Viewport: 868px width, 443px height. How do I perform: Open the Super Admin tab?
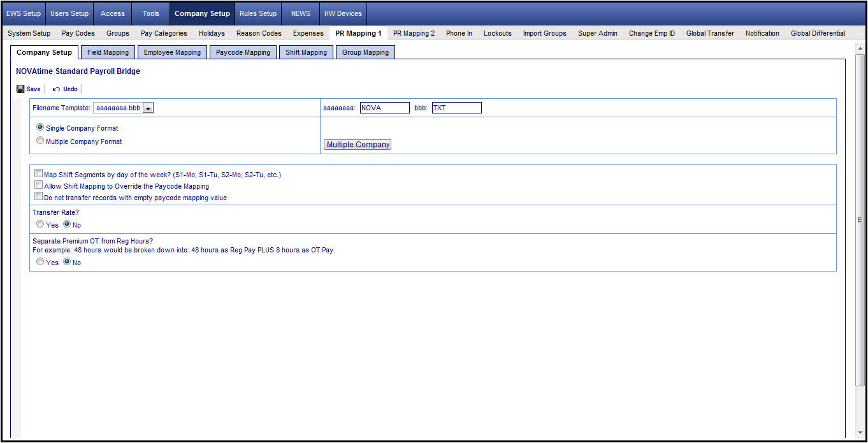(598, 33)
